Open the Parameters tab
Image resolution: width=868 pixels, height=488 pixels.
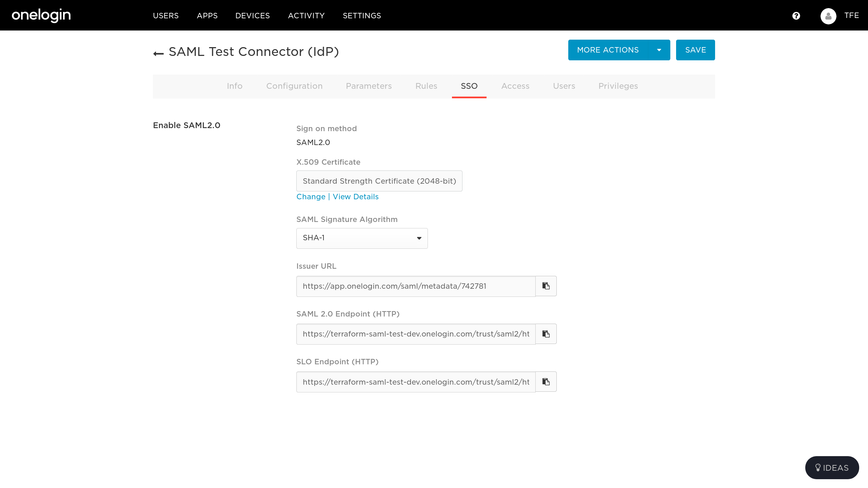[x=369, y=86]
